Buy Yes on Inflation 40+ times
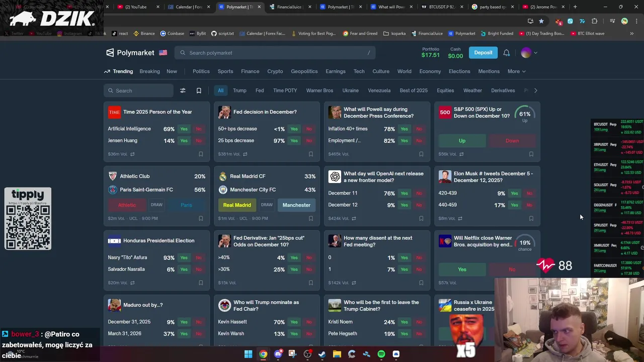The width and height of the screenshot is (644, 362). click(x=404, y=129)
